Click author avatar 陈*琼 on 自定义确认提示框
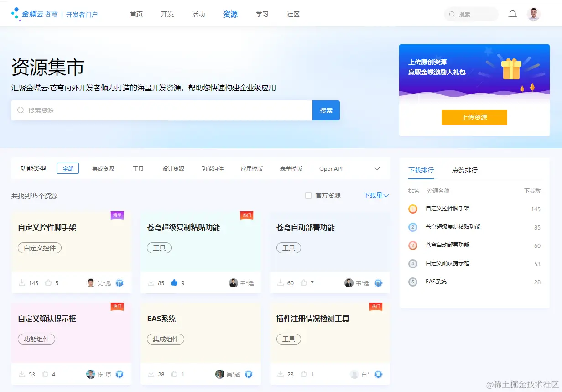Screen dimensions: 562x392 click(90, 374)
